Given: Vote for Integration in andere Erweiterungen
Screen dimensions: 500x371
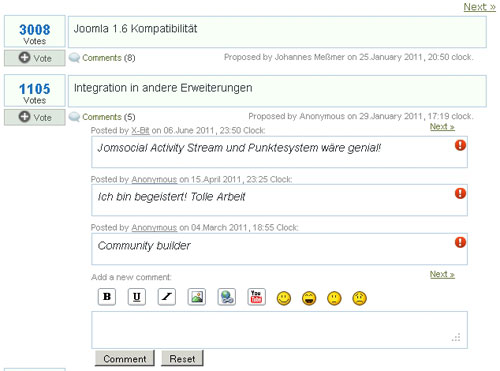Looking at the screenshot, I should pyautogui.click(x=35, y=117).
